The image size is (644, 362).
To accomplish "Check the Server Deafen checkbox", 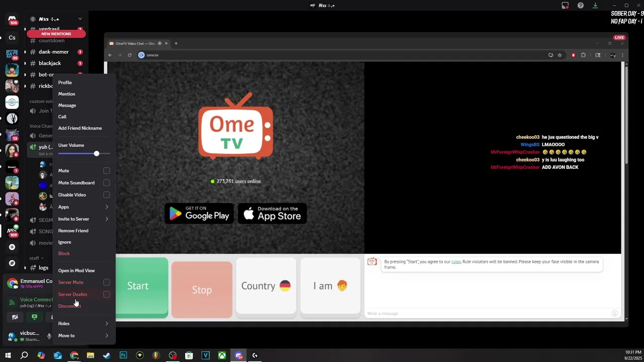I will [107, 295].
